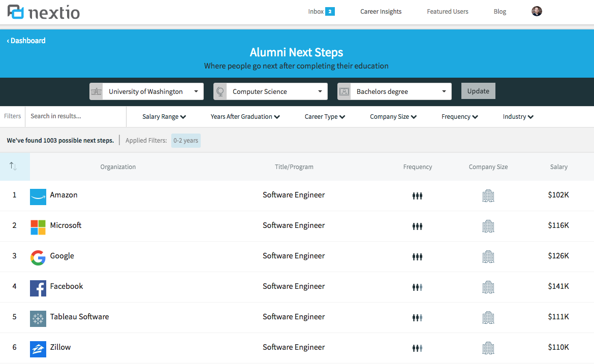Open the University of Washington dropdown
This screenshot has width=594, height=364.
tap(146, 91)
